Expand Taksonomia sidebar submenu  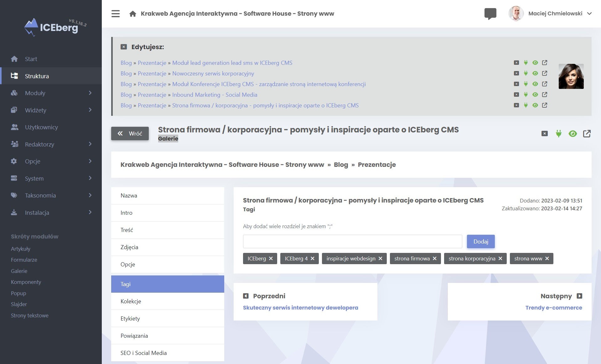51,195
